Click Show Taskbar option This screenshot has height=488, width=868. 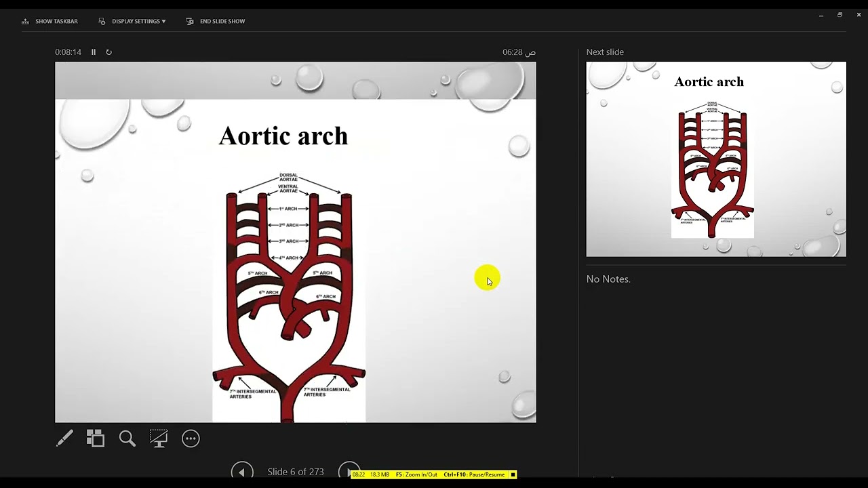click(50, 21)
